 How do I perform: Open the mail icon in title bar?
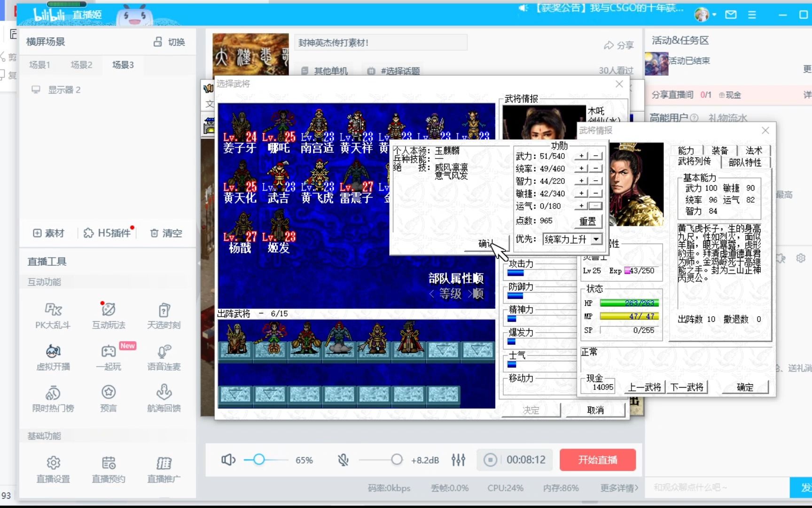pos(731,15)
